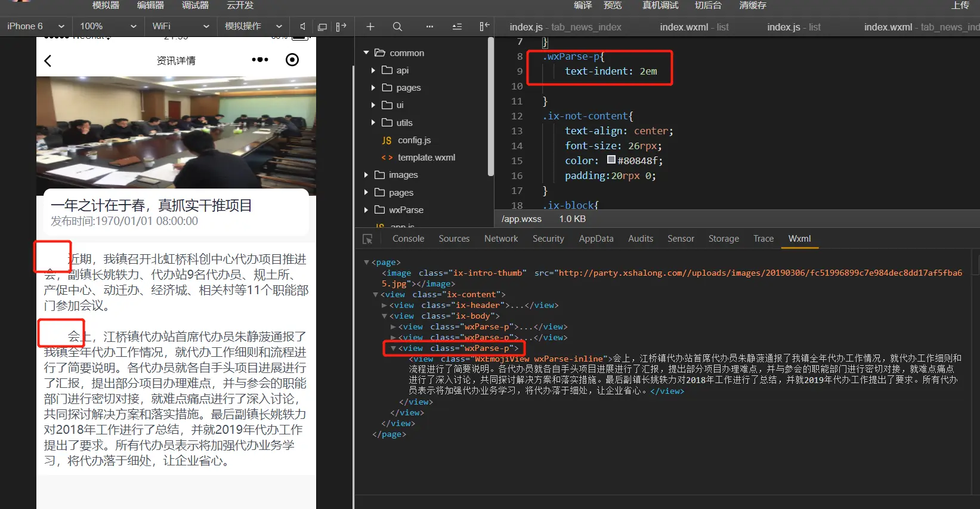Select the image ix-intro-thumb node

pyautogui.click(x=672, y=279)
